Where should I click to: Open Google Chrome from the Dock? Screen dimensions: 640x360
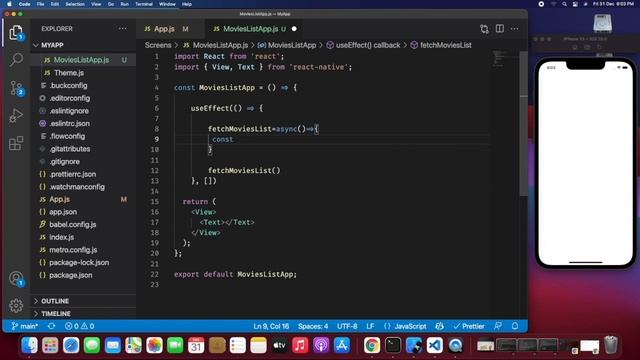(x=372, y=345)
